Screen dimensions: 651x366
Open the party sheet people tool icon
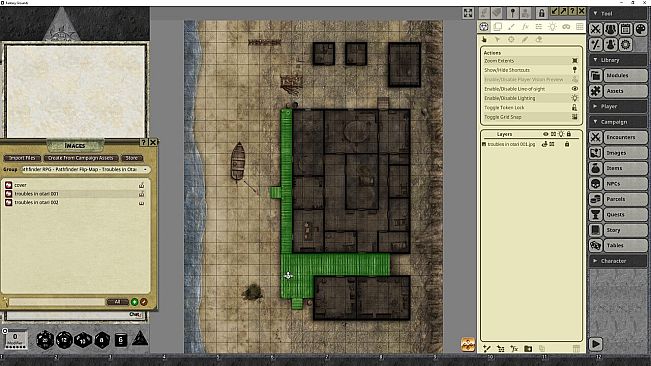coord(611,29)
